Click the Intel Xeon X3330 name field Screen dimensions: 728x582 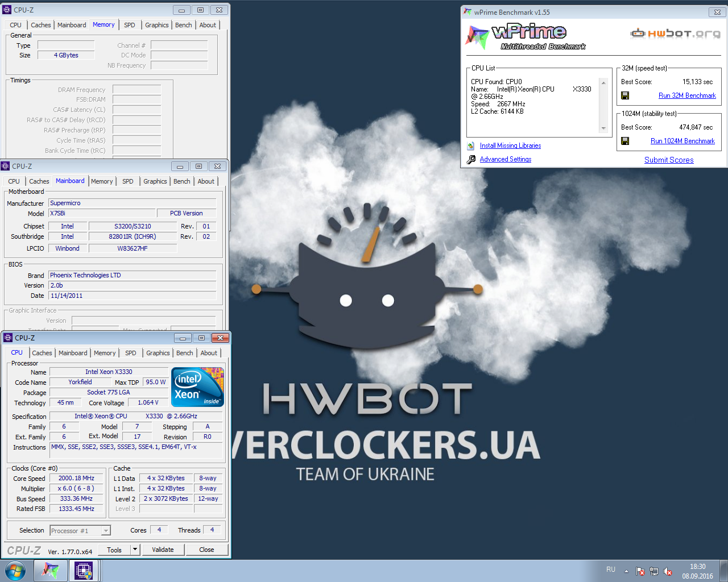coord(109,372)
